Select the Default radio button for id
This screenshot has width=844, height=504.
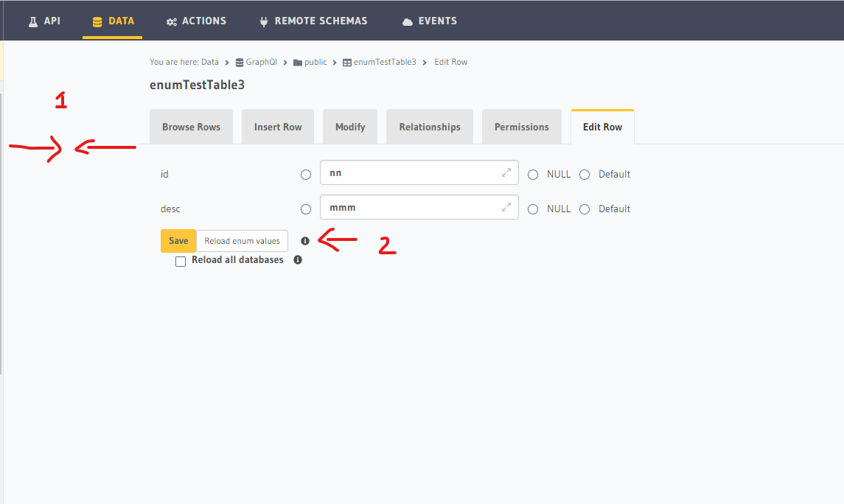[x=585, y=175]
